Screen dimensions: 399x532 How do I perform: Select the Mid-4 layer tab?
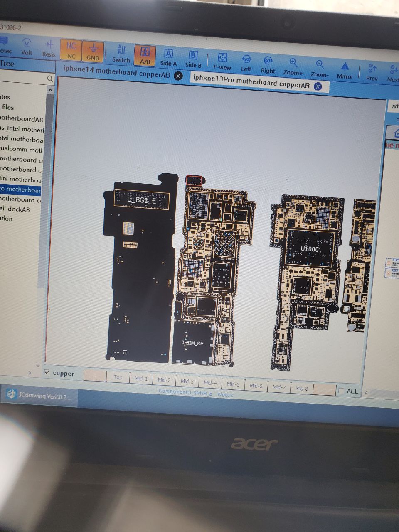pos(210,382)
